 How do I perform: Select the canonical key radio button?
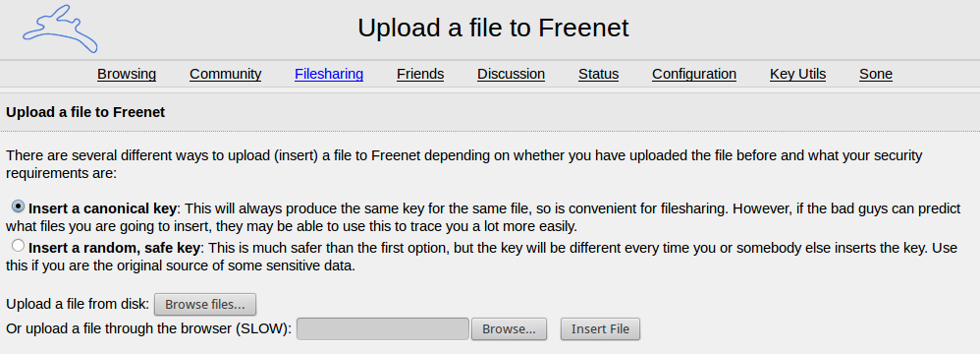click(18, 206)
